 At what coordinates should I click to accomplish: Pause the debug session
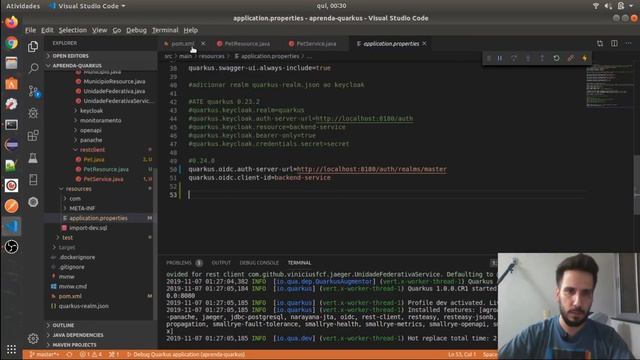pos(500,58)
